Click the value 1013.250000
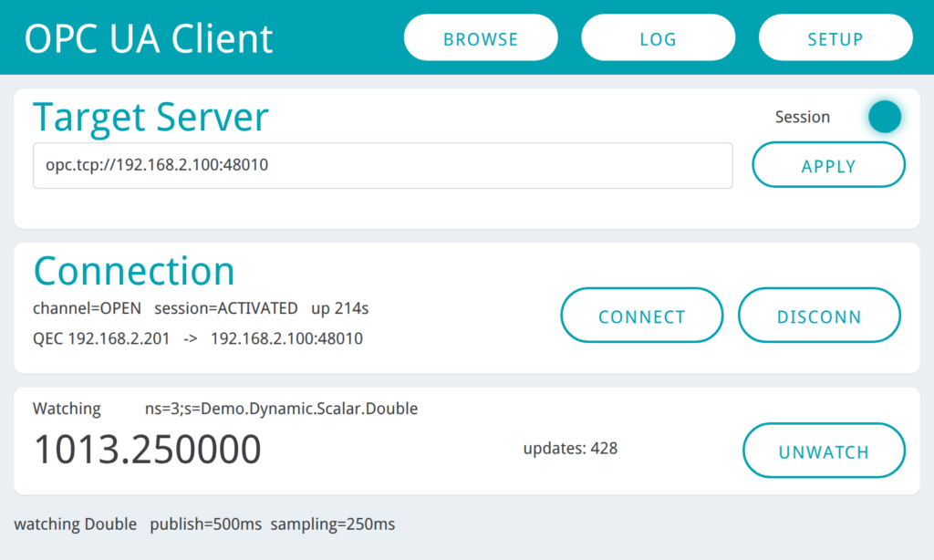The image size is (934, 560). click(147, 450)
